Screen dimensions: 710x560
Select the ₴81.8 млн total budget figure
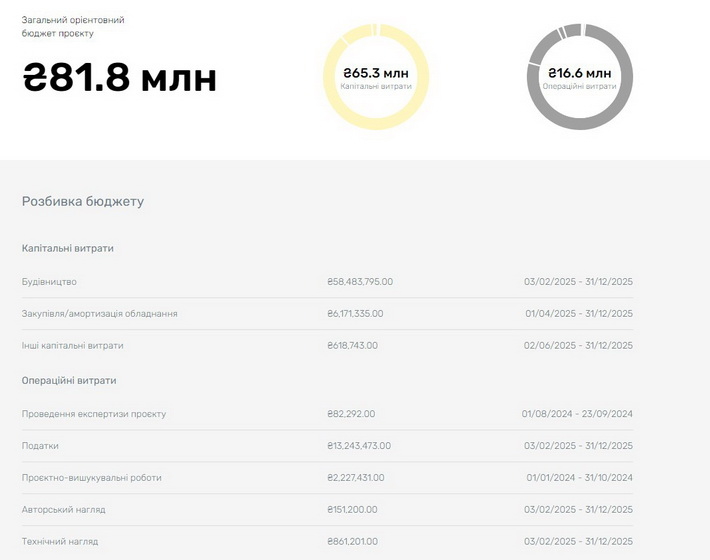pos(120,78)
